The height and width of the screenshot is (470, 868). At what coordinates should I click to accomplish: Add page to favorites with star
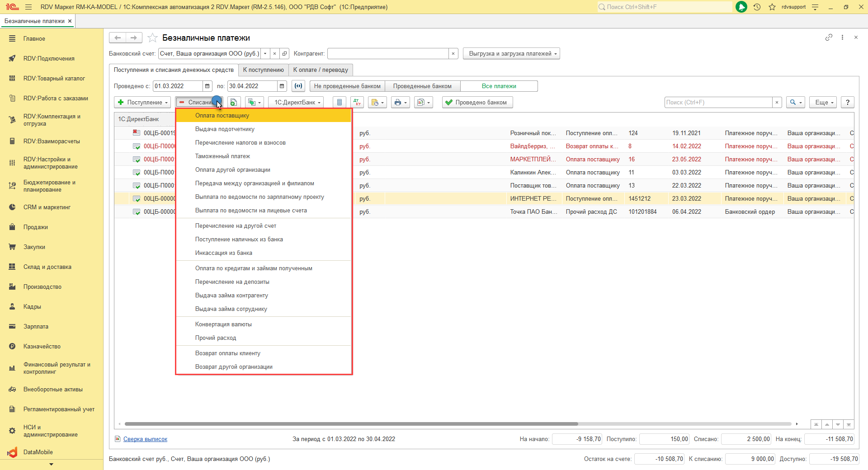(153, 38)
